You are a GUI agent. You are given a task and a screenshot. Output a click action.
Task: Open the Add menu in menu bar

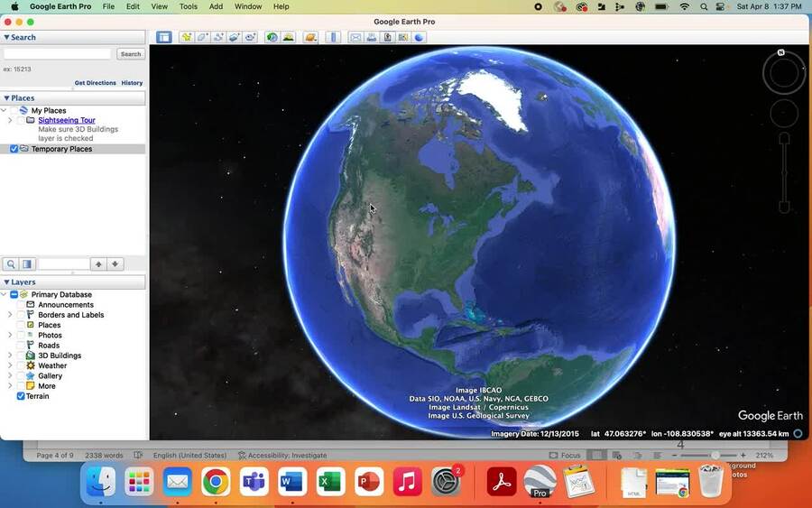[216, 6]
